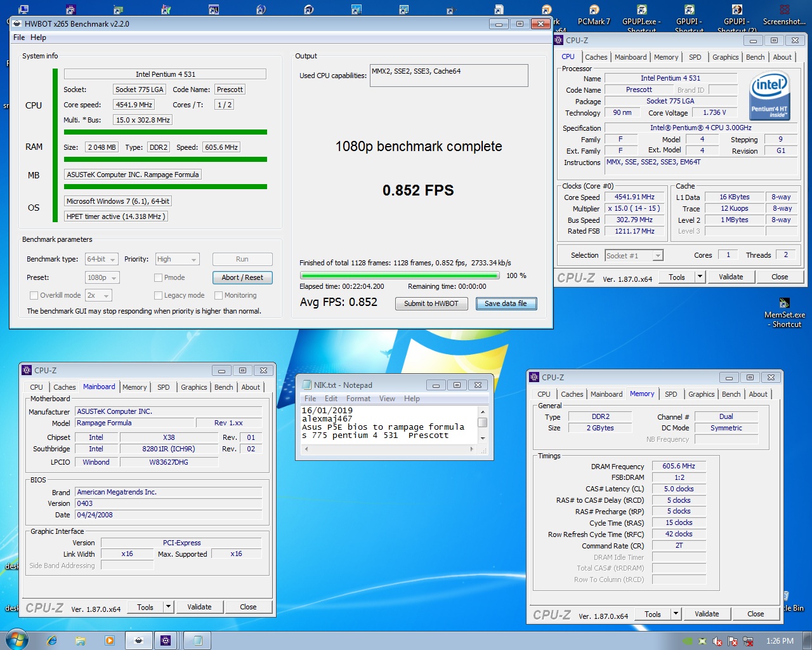Toggle the Pmode checkbox
Viewport: 812px width, 650px height.
point(159,277)
